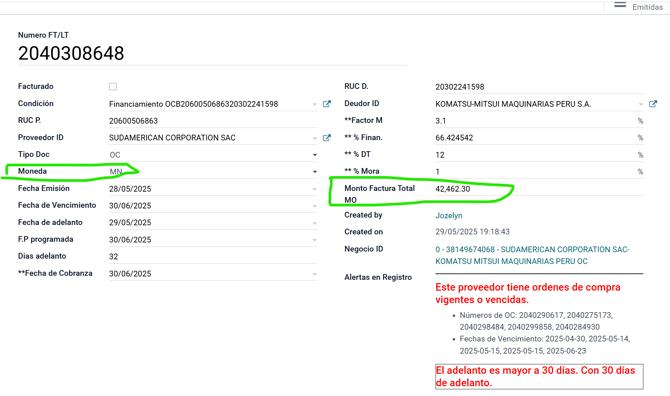The image size is (670, 396).
Task: Click the Dias adelanto field value 32
Action: (213, 256)
